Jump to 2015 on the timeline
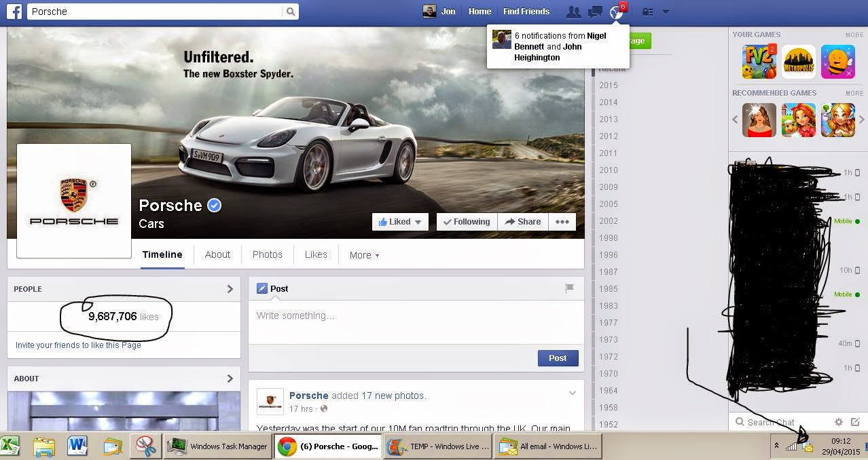Image resolution: width=868 pixels, height=460 pixels. [609, 85]
